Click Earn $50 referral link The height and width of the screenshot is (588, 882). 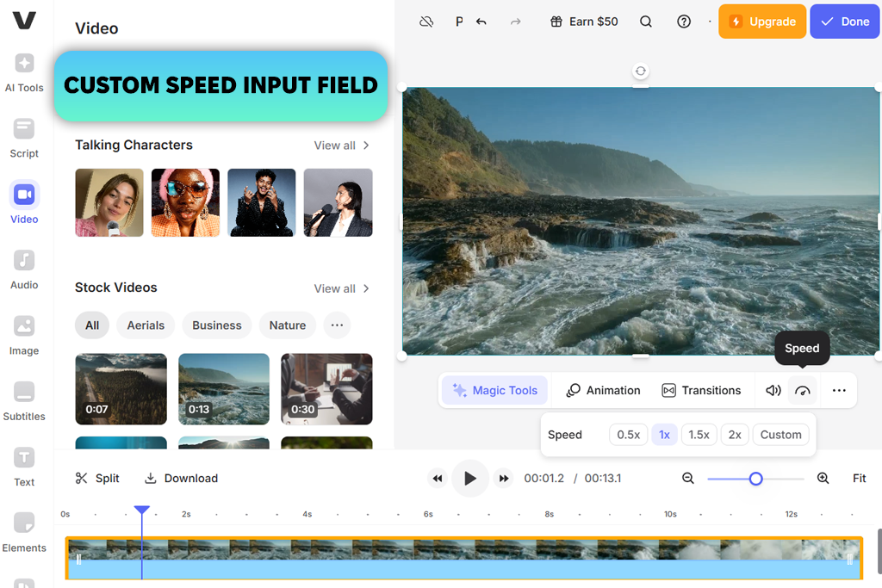pos(584,22)
